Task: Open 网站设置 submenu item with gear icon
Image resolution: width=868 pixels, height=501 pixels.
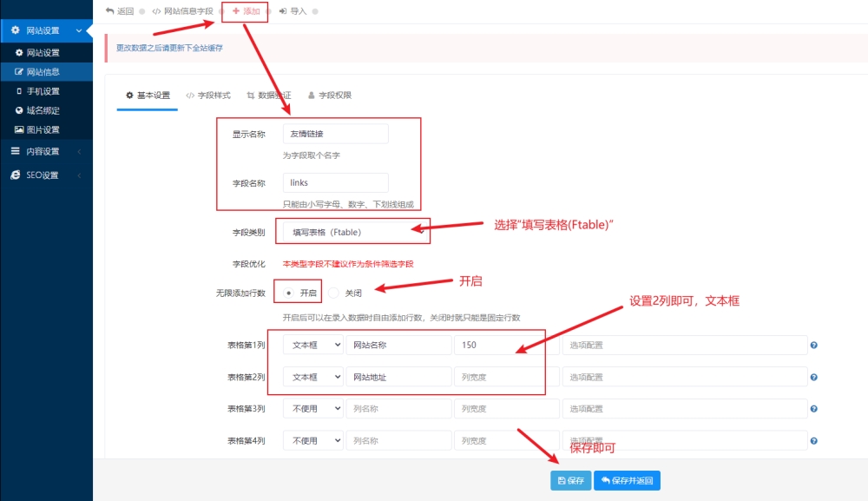Action: click(x=47, y=53)
